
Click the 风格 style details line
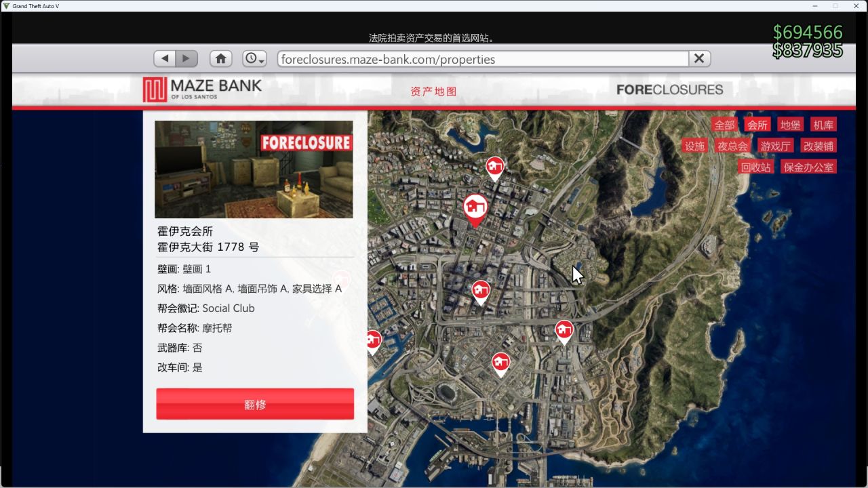(250, 289)
